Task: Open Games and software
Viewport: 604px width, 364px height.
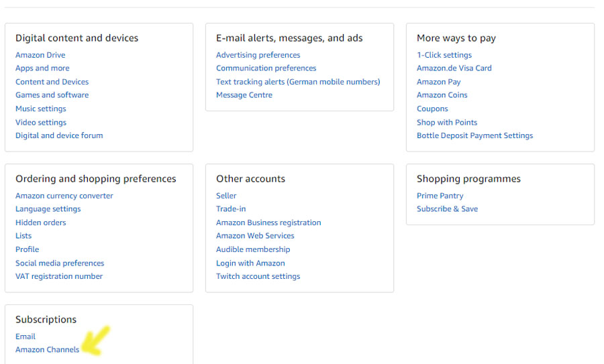Action: coord(52,95)
